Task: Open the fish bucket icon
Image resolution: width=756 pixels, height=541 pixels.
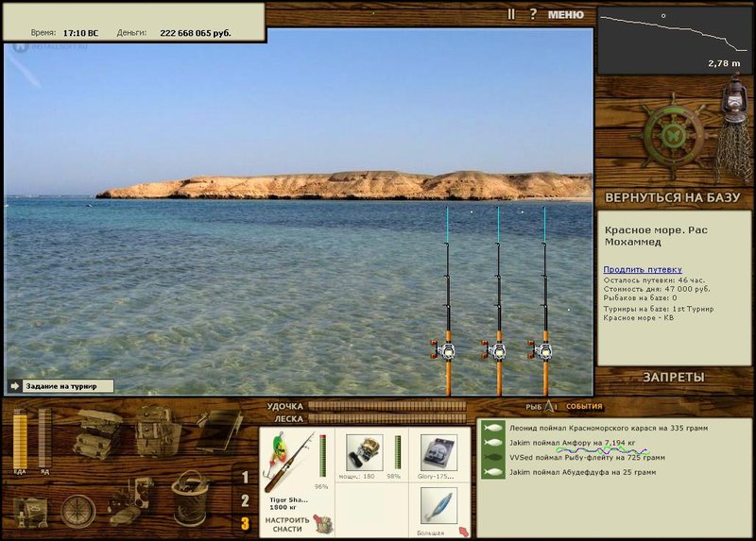Action: [x=191, y=499]
